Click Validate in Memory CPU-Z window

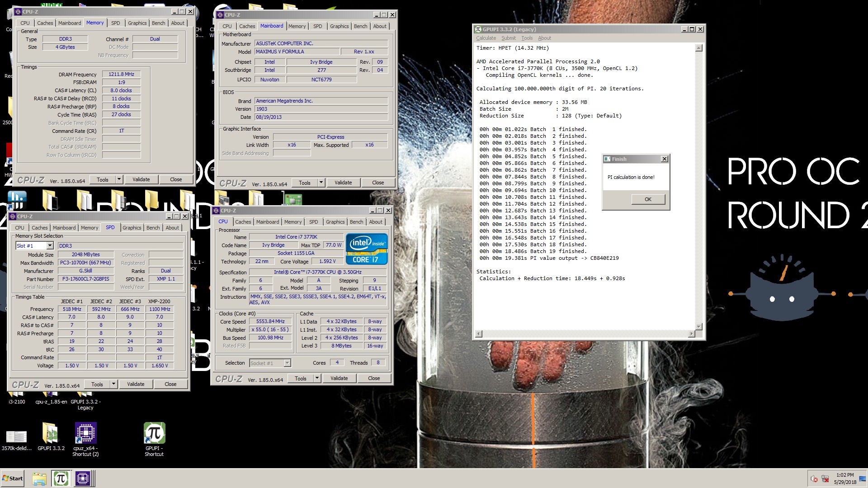[141, 179]
